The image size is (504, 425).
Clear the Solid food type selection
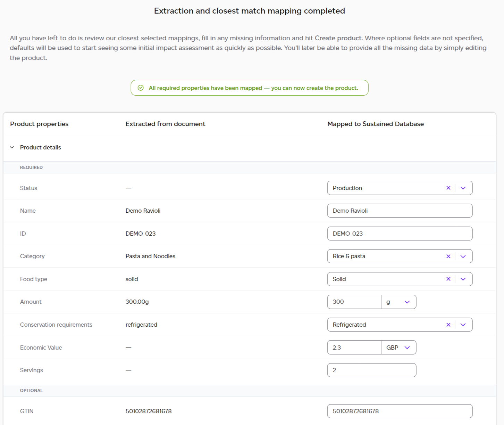pos(448,279)
